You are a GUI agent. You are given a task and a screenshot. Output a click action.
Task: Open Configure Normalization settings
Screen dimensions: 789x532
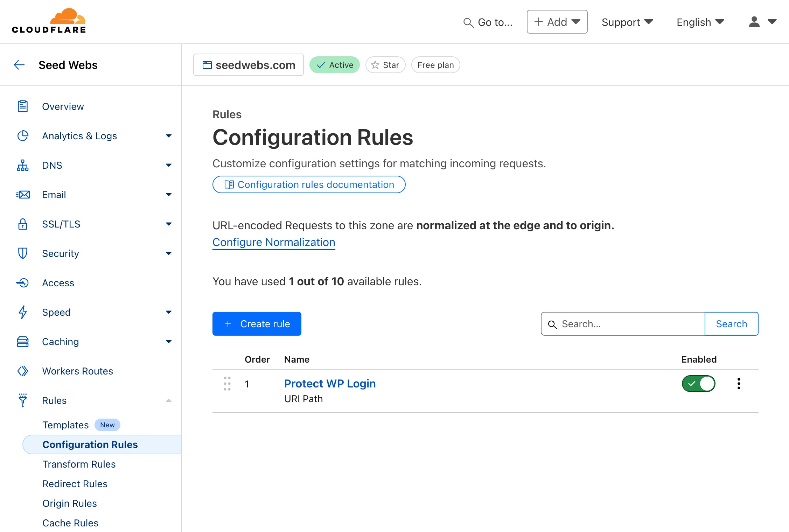point(274,241)
